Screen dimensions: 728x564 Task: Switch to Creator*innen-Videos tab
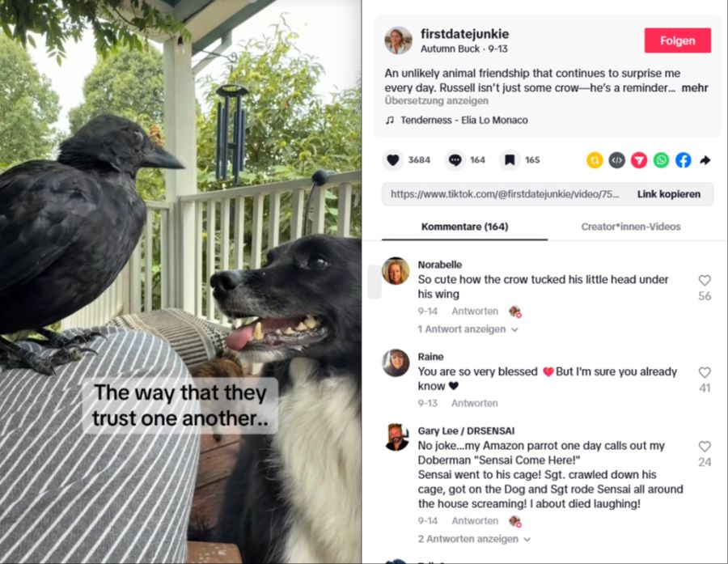pyautogui.click(x=630, y=227)
